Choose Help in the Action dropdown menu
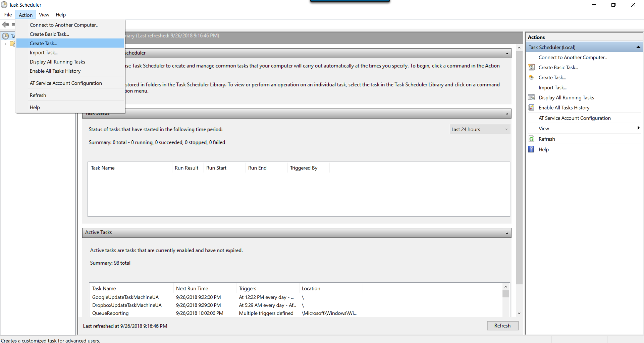The height and width of the screenshot is (343, 644). point(70,107)
